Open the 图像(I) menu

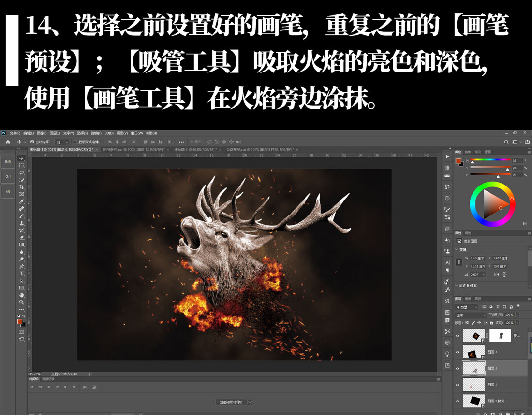pos(42,133)
